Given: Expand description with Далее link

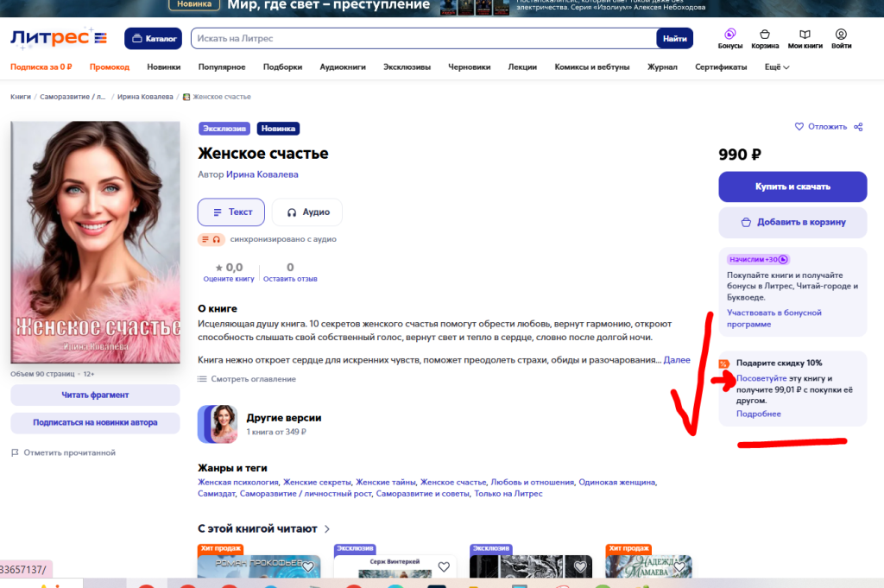Looking at the screenshot, I should coord(677,359).
